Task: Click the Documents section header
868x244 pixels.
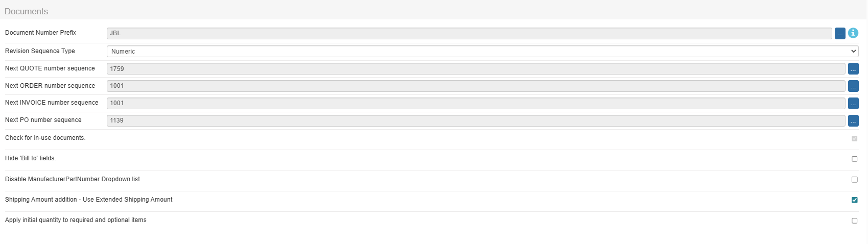Action: point(26,11)
